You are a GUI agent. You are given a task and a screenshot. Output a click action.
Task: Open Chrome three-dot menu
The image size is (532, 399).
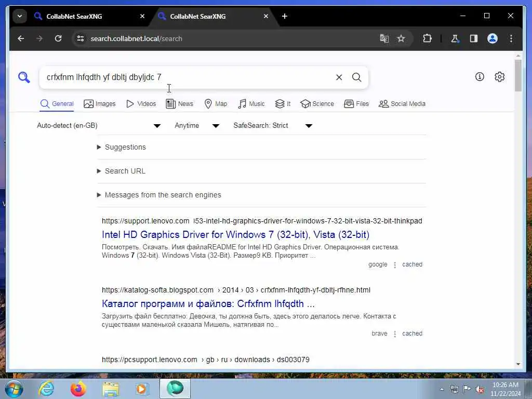[511, 38]
